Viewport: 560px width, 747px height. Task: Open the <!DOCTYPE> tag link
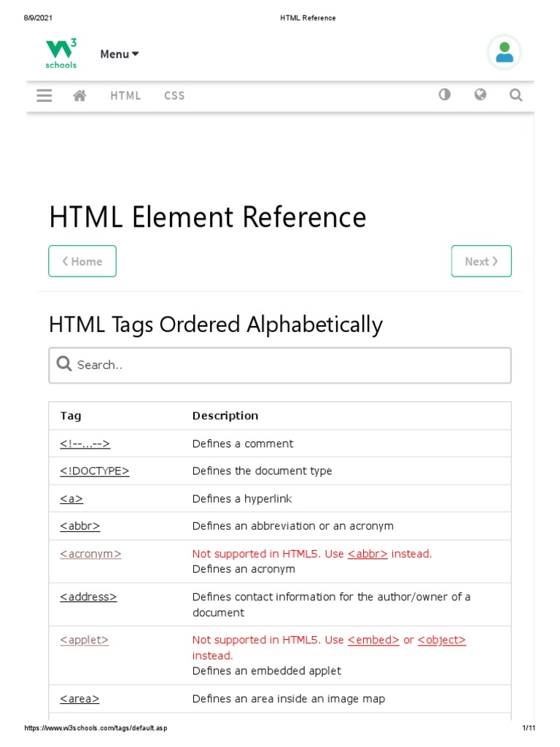[94, 471]
